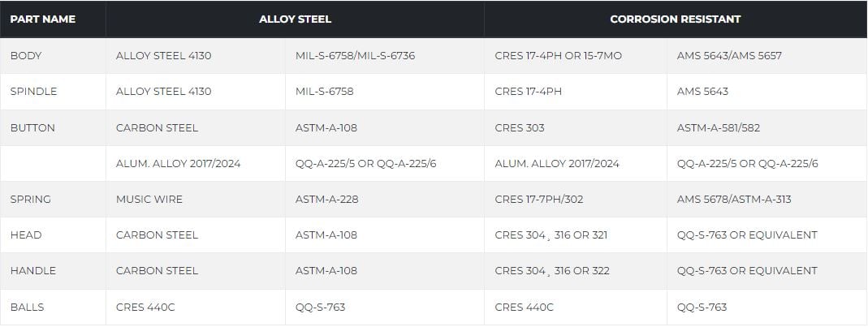
Task: Click the ASTM-A-581/582 cell
Action: point(719,127)
